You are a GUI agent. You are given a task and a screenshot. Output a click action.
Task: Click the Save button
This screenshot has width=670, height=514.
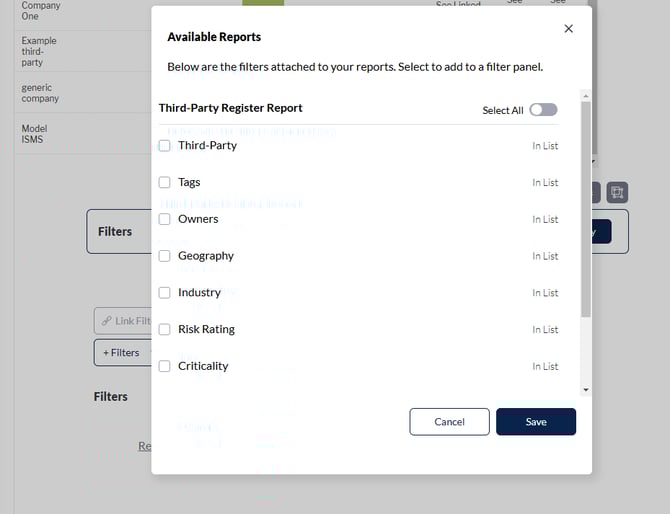(x=535, y=422)
